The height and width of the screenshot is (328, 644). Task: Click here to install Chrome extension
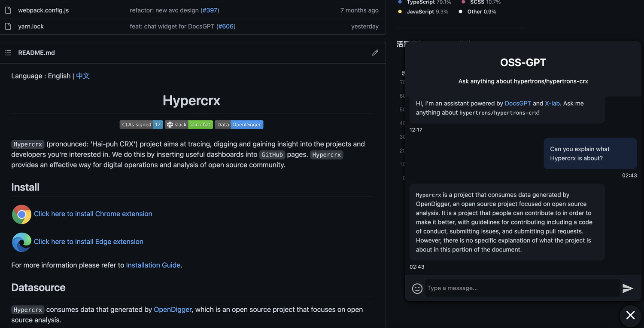click(93, 214)
